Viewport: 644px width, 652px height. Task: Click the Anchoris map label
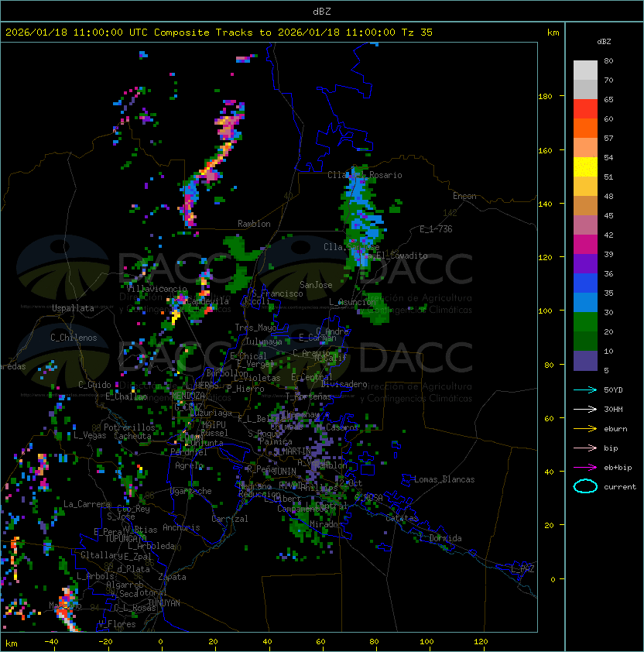pos(181,527)
